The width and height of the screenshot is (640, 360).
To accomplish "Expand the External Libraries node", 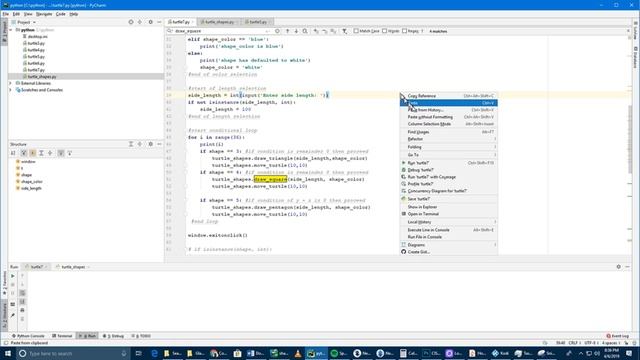I will 11,83.
